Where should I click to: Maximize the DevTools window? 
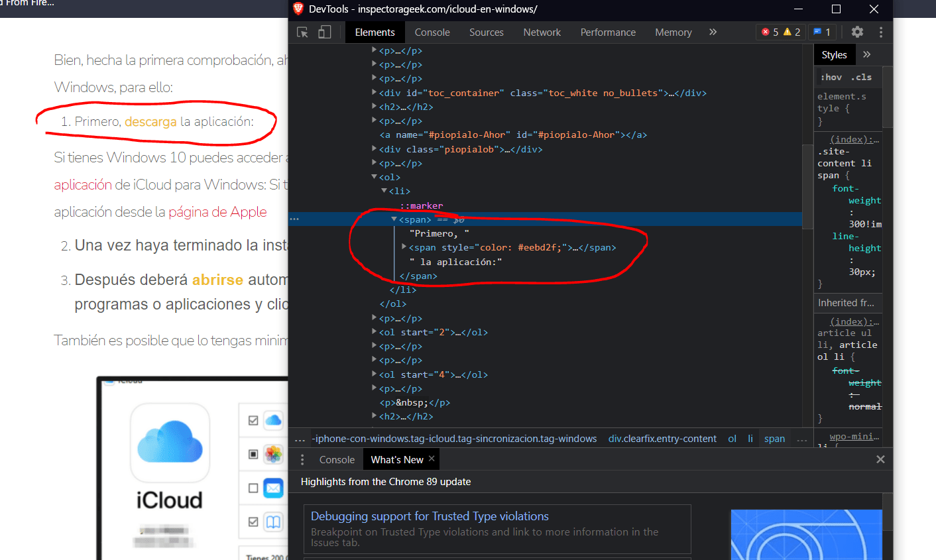pyautogui.click(x=836, y=9)
